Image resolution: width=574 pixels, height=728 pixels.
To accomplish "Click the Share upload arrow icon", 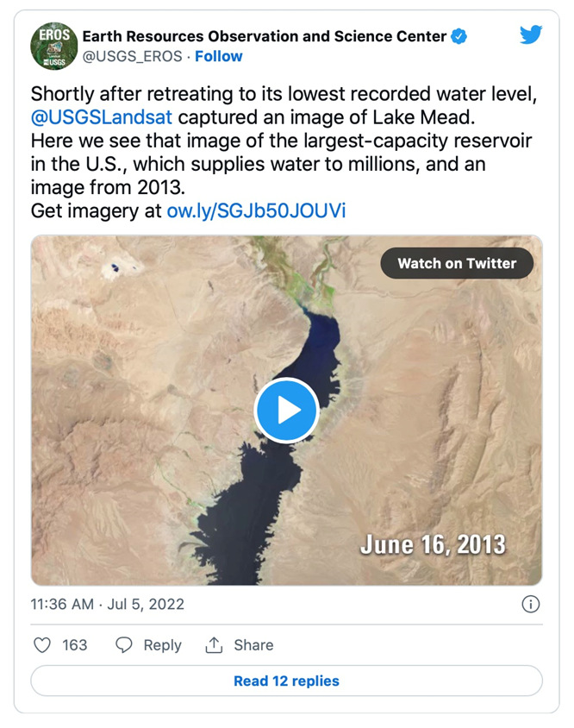I will [213, 645].
